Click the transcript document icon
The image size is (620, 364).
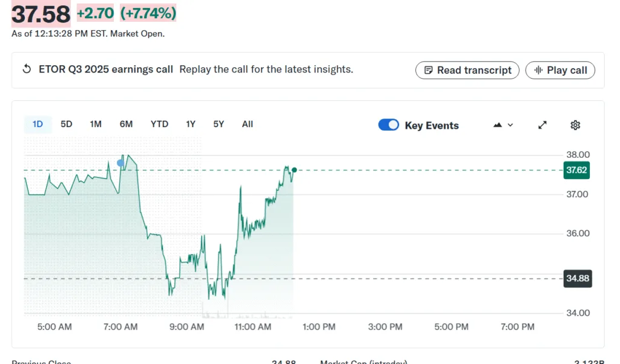[429, 70]
